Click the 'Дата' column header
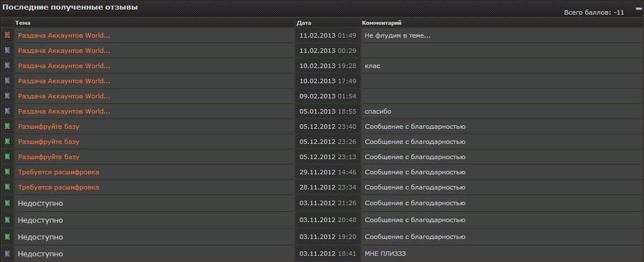Viewport: 644px width, 262px height. click(x=303, y=23)
